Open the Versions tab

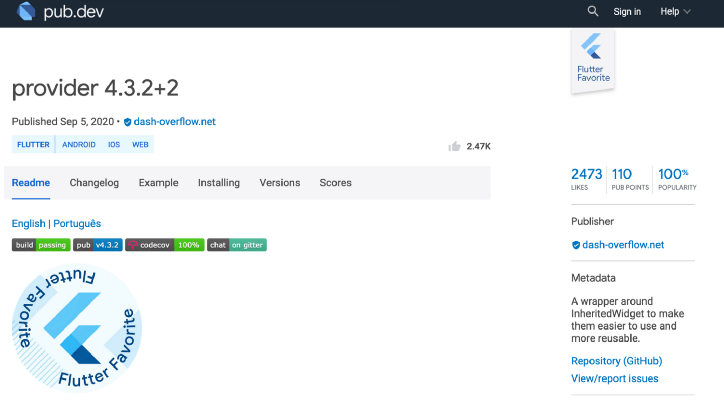point(280,183)
